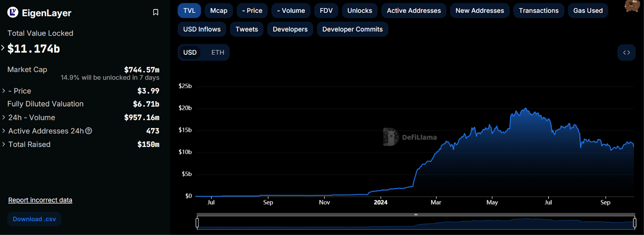
Task: Toggle the Tweets chart metric
Action: pyautogui.click(x=247, y=29)
